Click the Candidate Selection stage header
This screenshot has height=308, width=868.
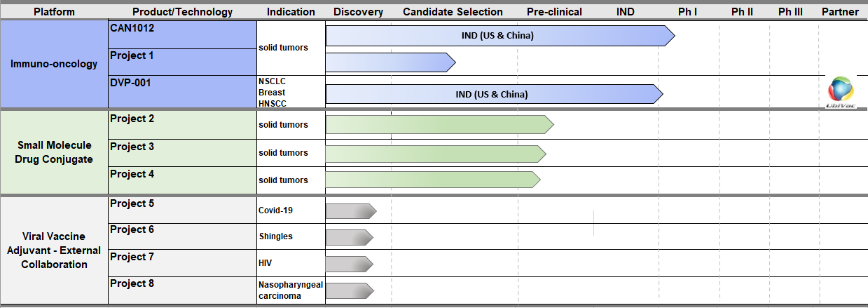coord(453,12)
